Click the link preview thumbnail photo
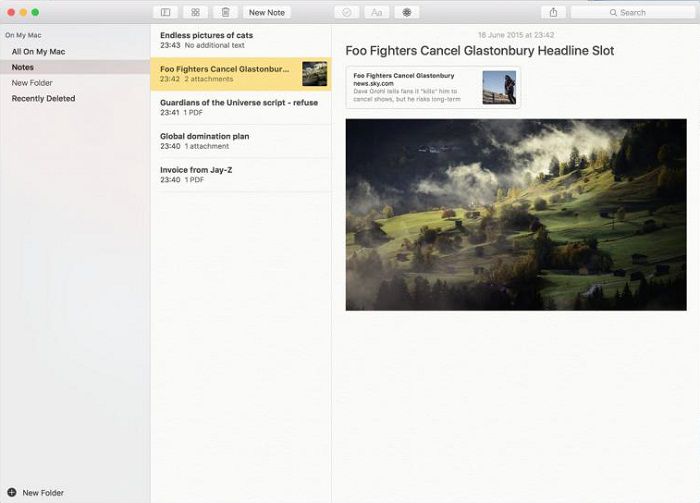This screenshot has height=503, width=700. [x=499, y=87]
